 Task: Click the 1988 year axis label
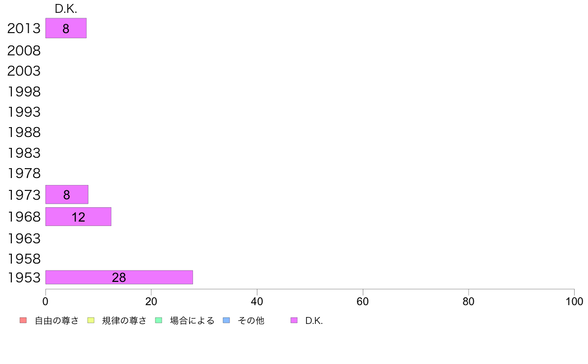(24, 133)
